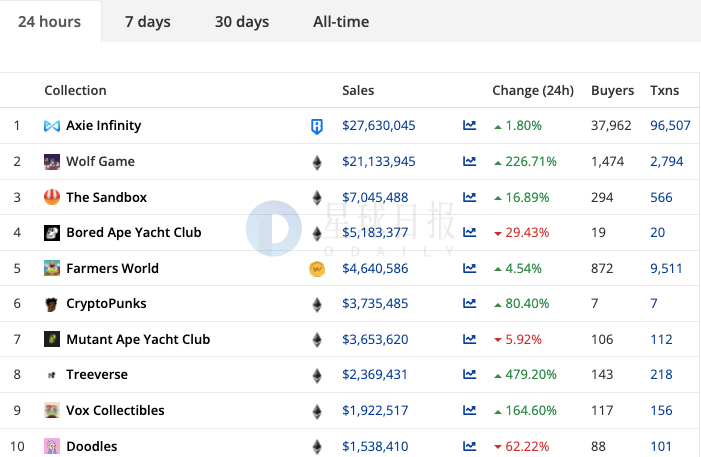Open the Axie Infinity collection link

point(104,126)
